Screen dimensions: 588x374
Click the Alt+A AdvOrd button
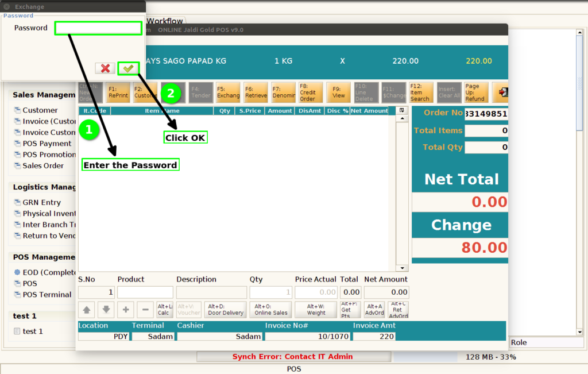click(x=374, y=310)
